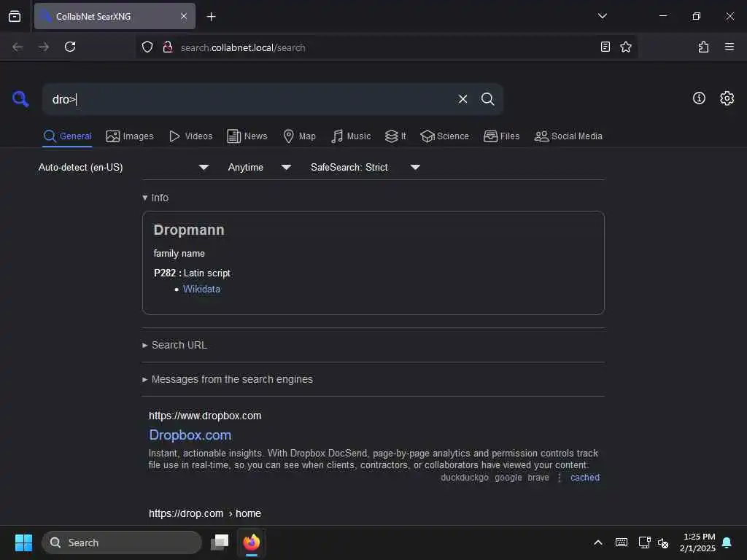Viewport: 747px width, 560px height.
Task: Open Dropbox.com result title
Action: pos(190,435)
